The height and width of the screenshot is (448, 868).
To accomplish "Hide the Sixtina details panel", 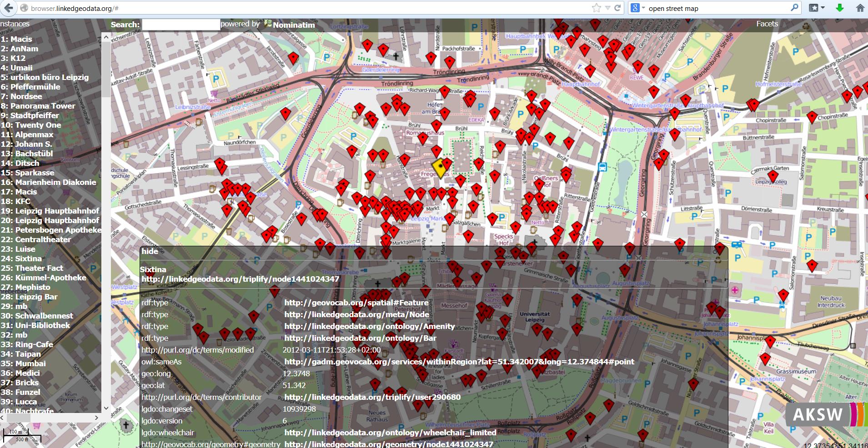I will (150, 251).
